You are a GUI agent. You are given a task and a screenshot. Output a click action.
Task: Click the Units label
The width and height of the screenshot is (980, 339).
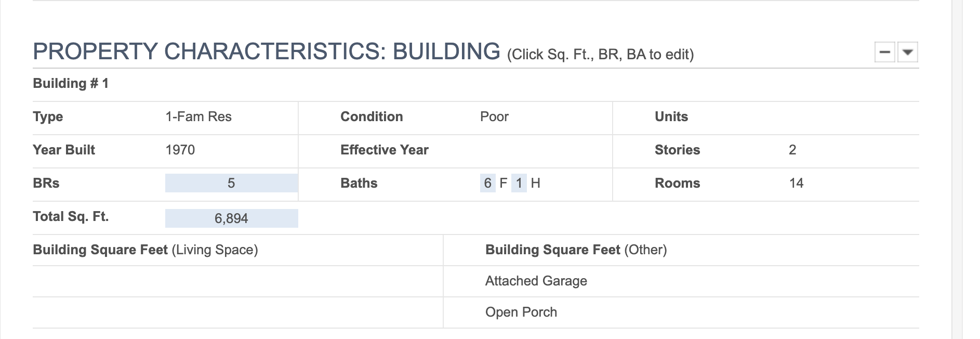(x=671, y=116)
